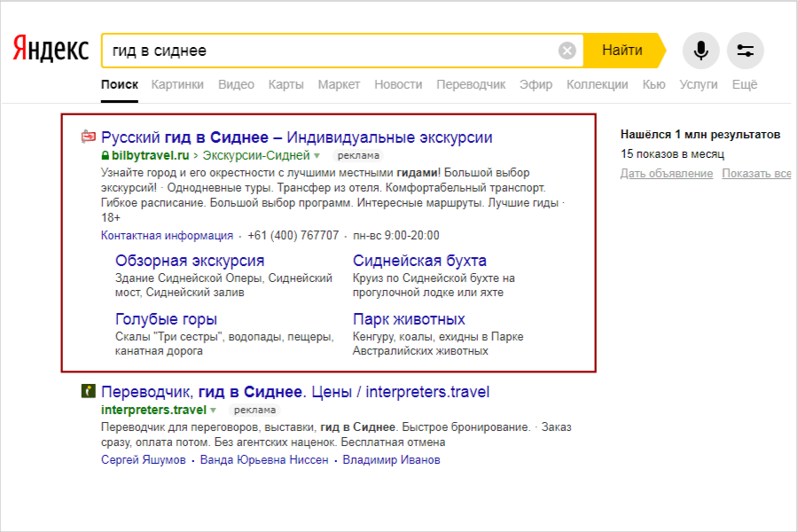This screenshot has width=798, height=532.
Task: Expand the dropdown arrow after Экскурсии-Сидней
Action: point(317,156)
